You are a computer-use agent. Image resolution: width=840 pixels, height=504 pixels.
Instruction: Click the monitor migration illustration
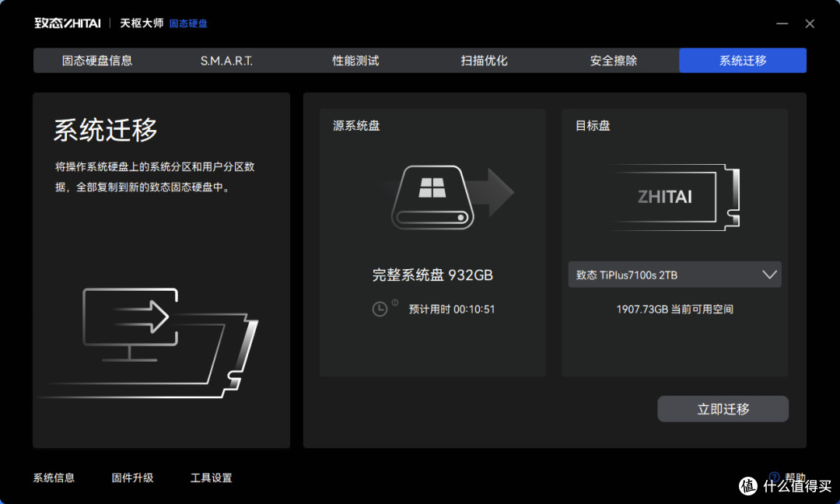click(147, 343)
